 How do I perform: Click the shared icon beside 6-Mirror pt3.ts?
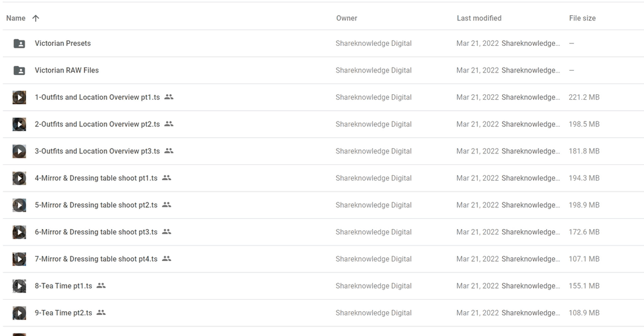point(166,231)
